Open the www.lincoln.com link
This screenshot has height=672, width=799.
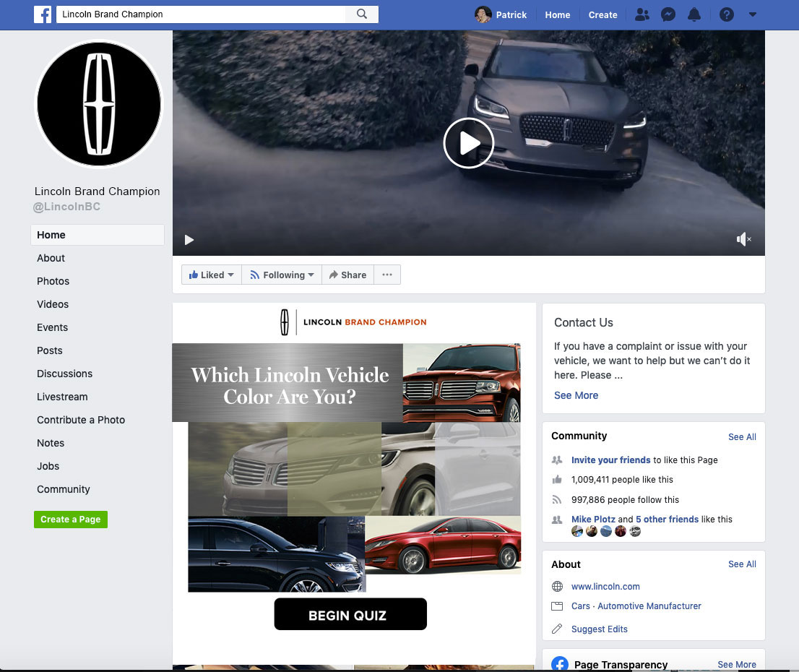[605, 586]
